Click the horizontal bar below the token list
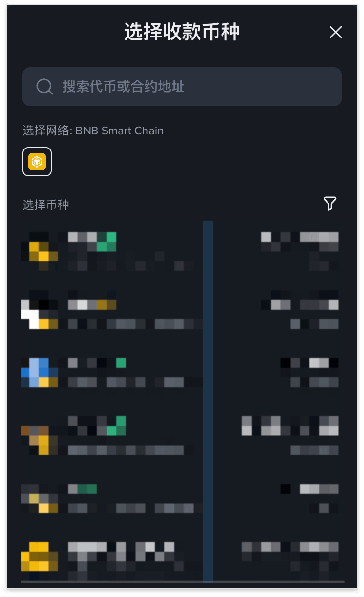The height and width of the screenshot is (597, 364). (x=182, y=581)
